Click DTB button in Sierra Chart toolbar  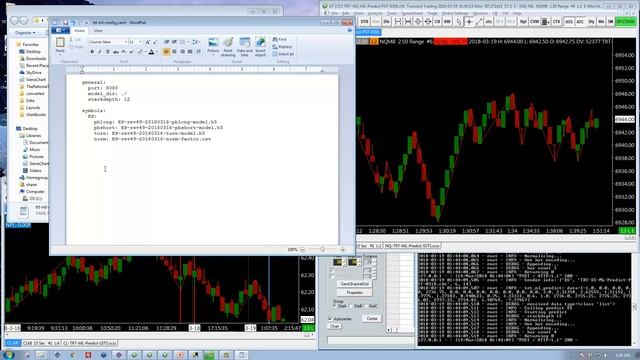(364, 22)
